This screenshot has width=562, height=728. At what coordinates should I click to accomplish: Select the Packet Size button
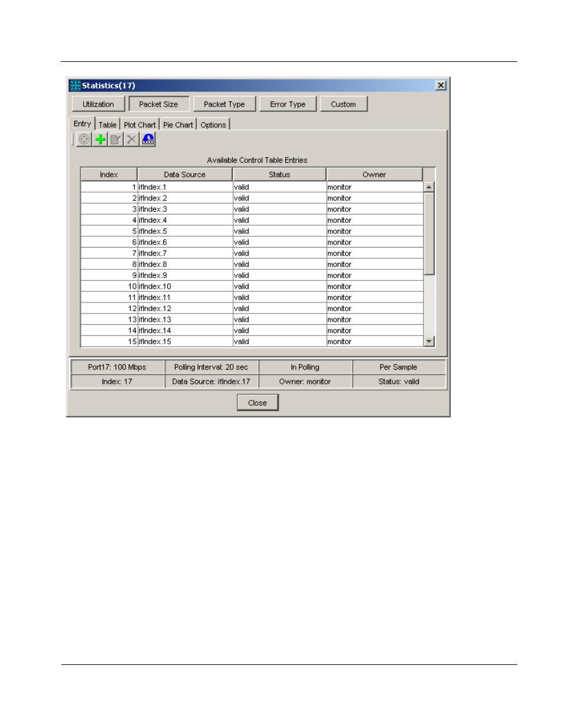(x=158, y=104)
